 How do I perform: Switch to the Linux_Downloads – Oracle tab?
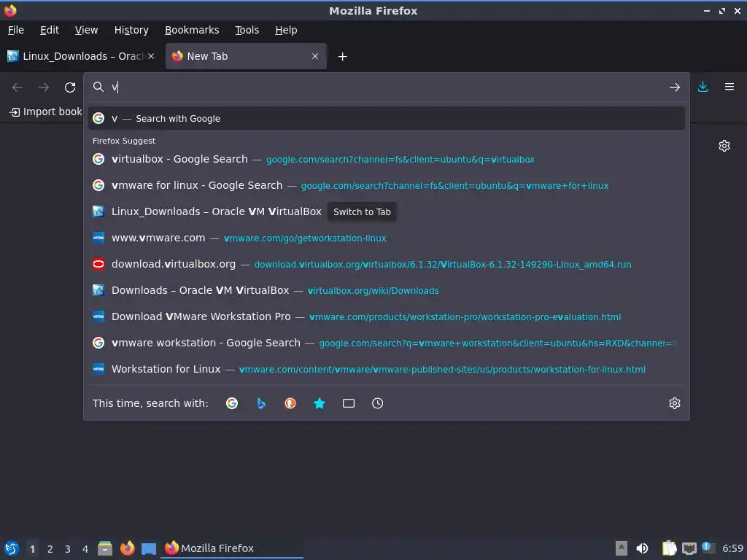pos(81,56)
